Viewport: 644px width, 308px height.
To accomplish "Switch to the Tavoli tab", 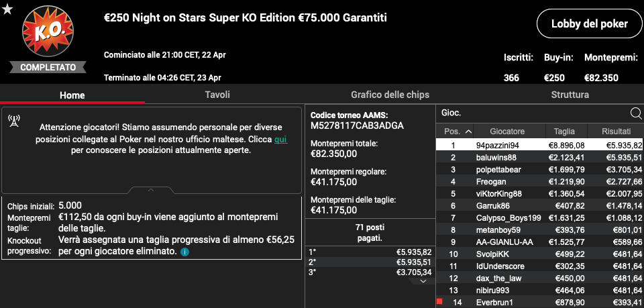I will point(217,95).
